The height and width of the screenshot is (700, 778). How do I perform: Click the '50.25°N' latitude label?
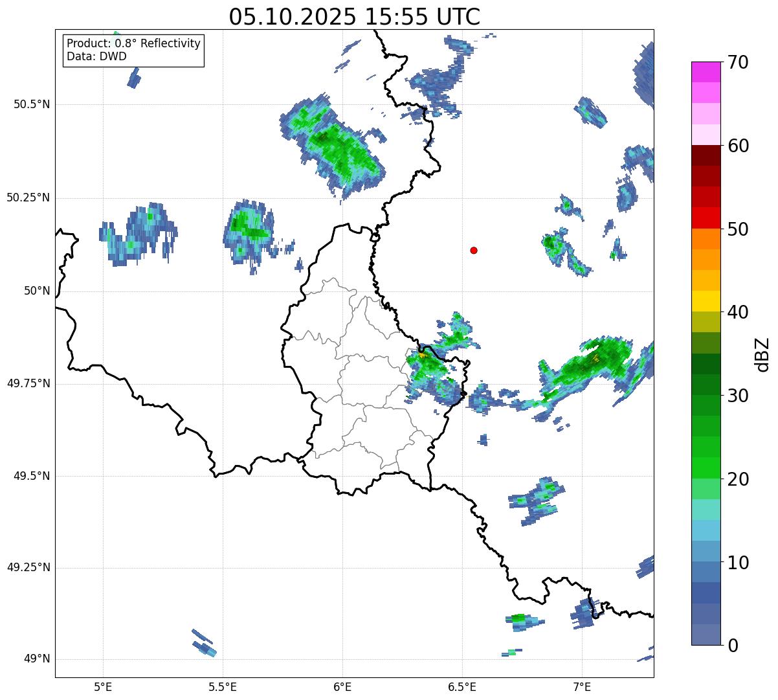pos(28,198)
